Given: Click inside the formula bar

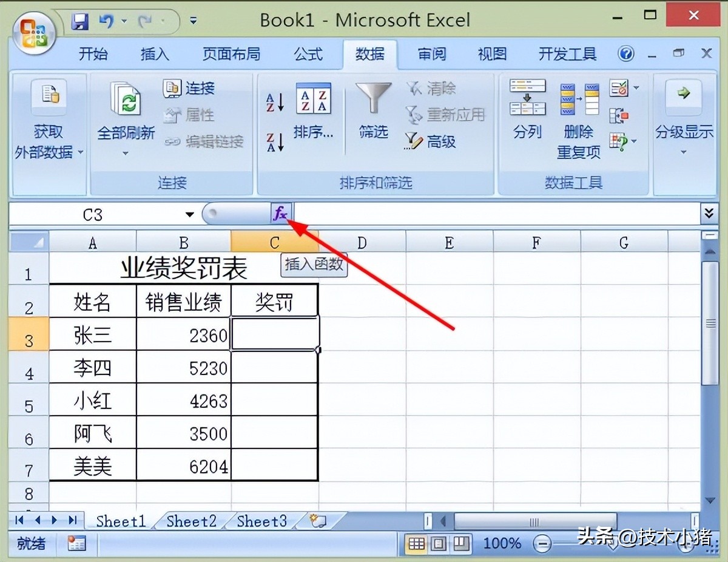Looking at the screenshot, I should point(496,214).
